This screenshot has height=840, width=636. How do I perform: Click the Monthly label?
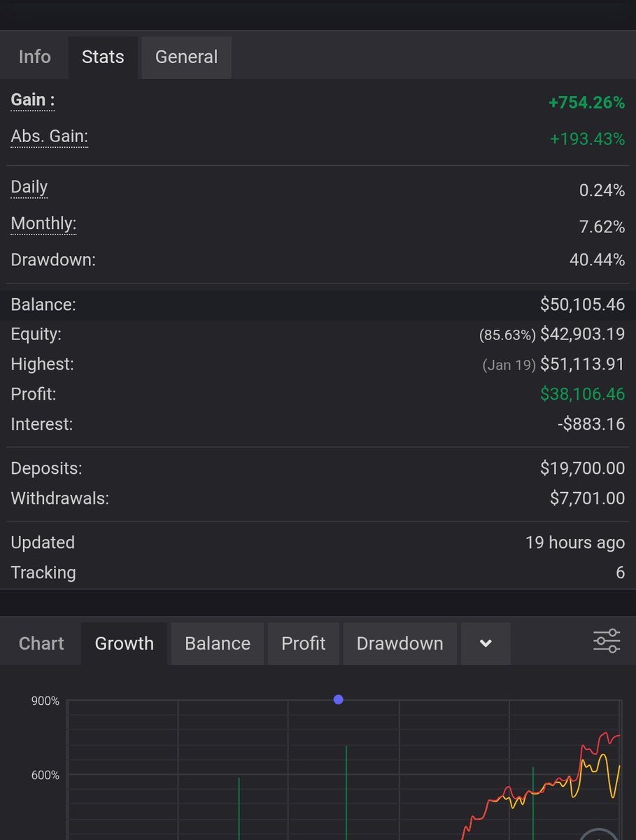[x=43, y=224]
